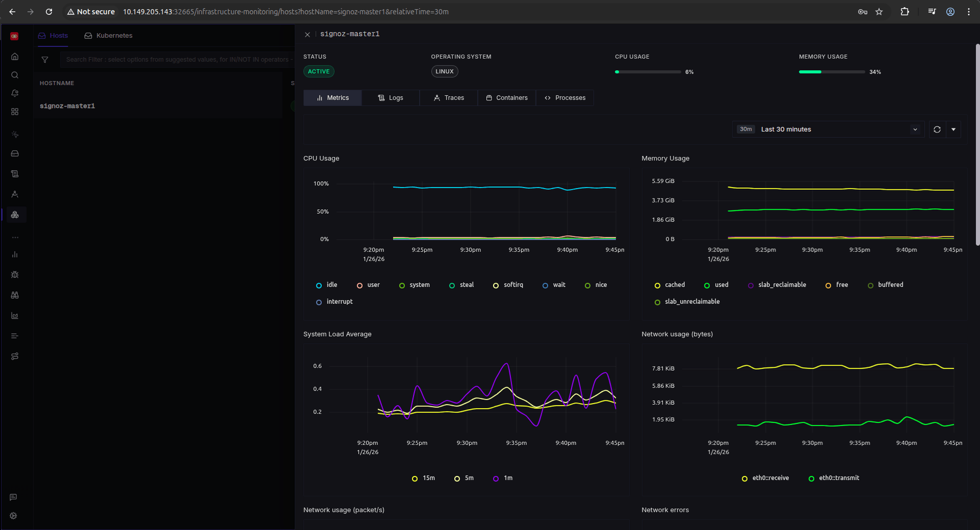980x530 pixels.
Task: Switch to the Traces tab
Action: click(449, 98)
